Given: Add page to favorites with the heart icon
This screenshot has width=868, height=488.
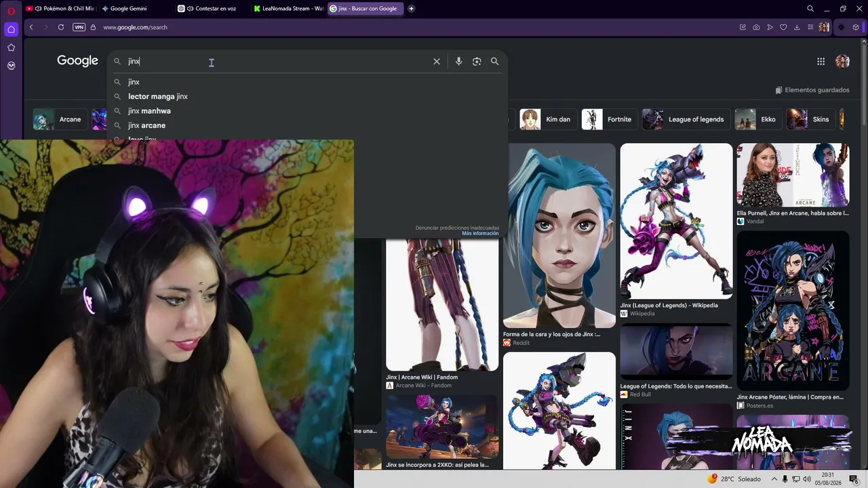Looking at the screenshot, I should tap(783, 27).
